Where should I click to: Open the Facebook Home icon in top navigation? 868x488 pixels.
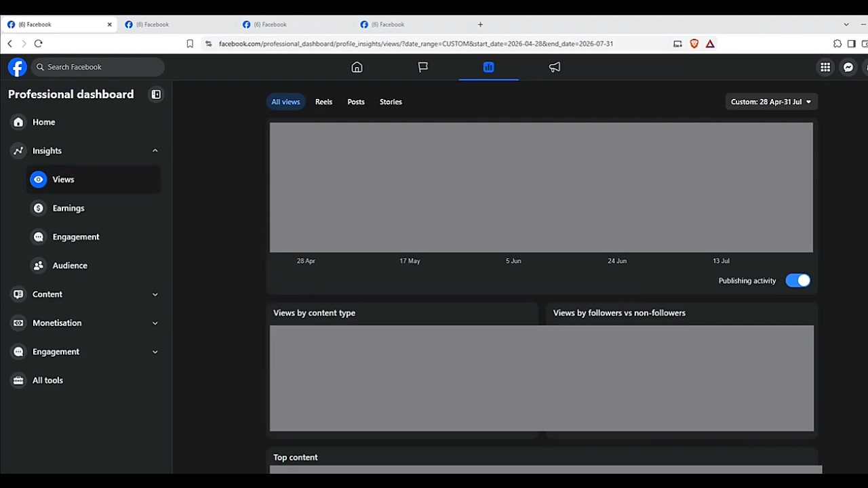(357, 67)
